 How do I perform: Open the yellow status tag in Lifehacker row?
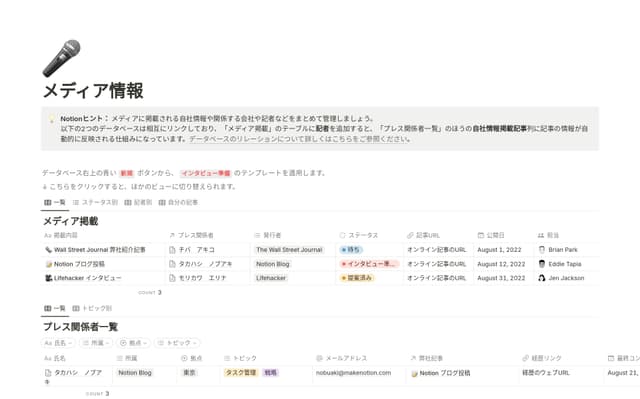tap(357, 278)
